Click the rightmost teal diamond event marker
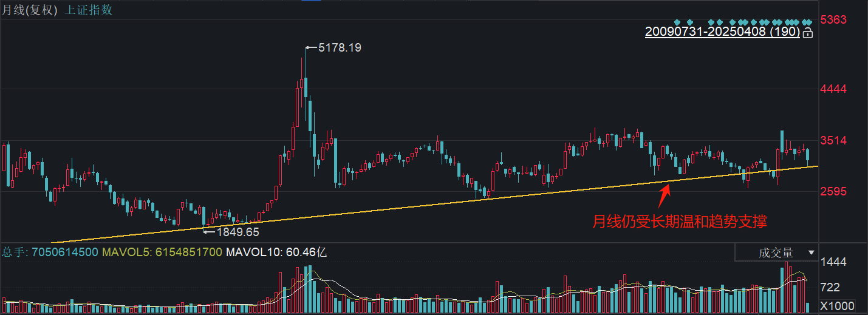The width and height of the screenshot is (868, 315). click(809, 22)
